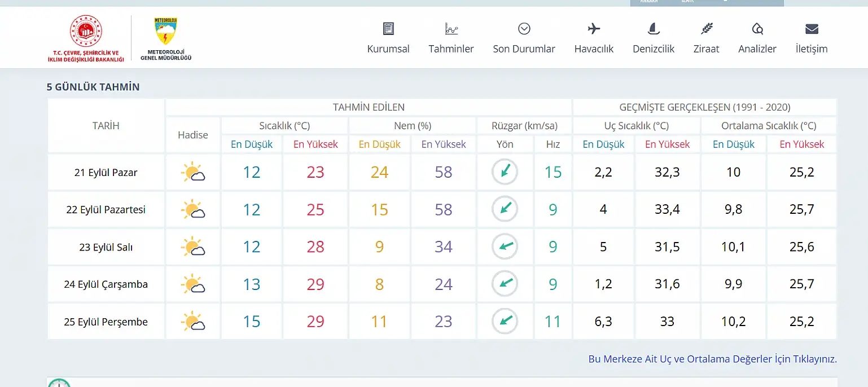
Task: Open the Tahminler chart icon menu
Action: 451,29
